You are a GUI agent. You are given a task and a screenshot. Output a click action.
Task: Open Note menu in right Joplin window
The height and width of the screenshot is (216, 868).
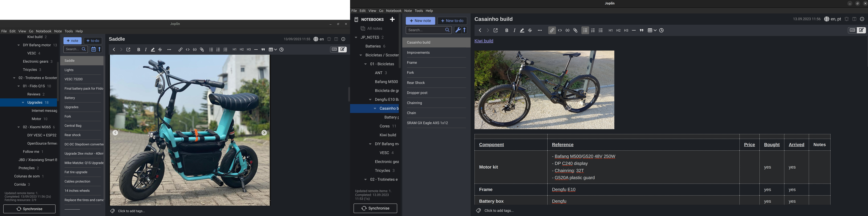point(408,11)
